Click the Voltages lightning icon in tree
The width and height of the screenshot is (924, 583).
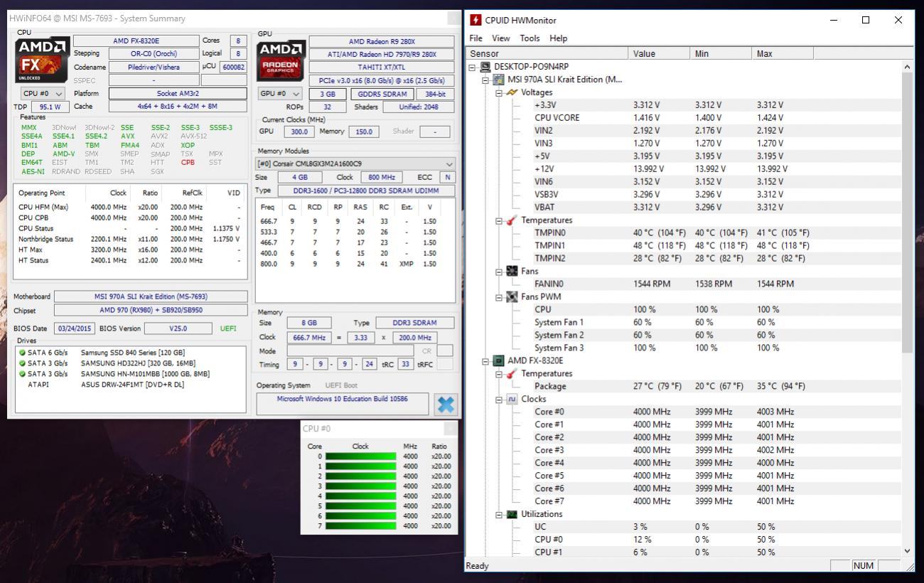(x=512, y=92)
